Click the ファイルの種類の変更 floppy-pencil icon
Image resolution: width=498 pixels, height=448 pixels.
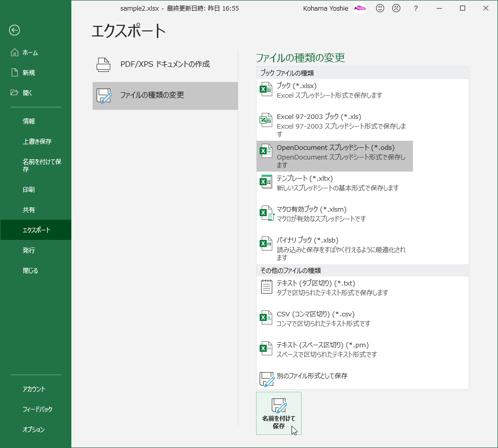(x=104, y=96)
